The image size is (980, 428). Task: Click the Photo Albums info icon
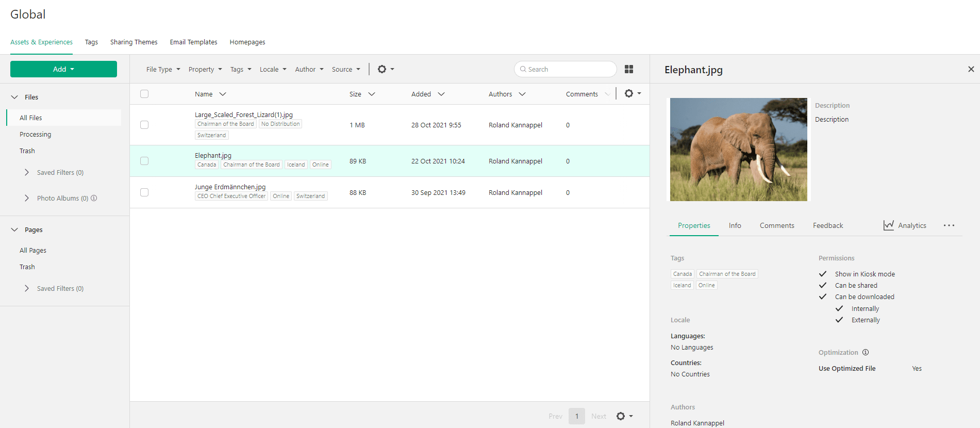click(94, 198)
